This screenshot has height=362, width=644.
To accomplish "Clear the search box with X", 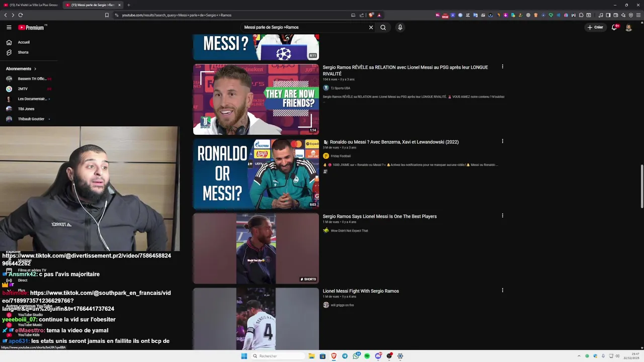I will (371, 28).
